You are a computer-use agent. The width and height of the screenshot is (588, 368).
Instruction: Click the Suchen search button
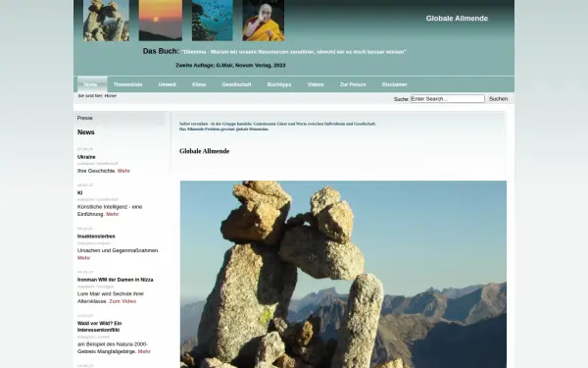[x=498, y=99]
